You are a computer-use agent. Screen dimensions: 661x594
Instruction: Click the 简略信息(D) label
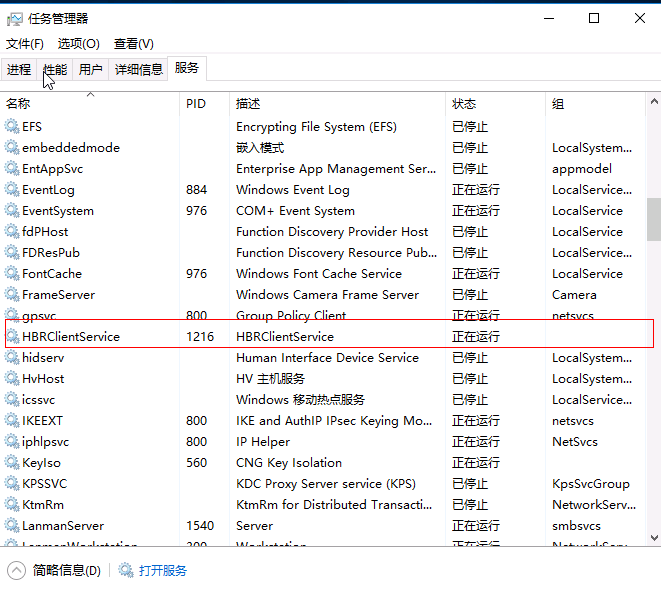pos(67,570)
